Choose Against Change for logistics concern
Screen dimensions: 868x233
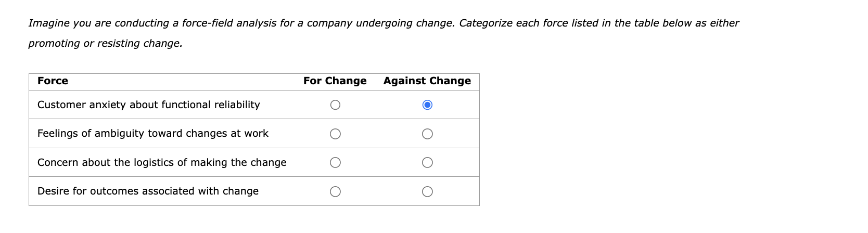(427, 163)
